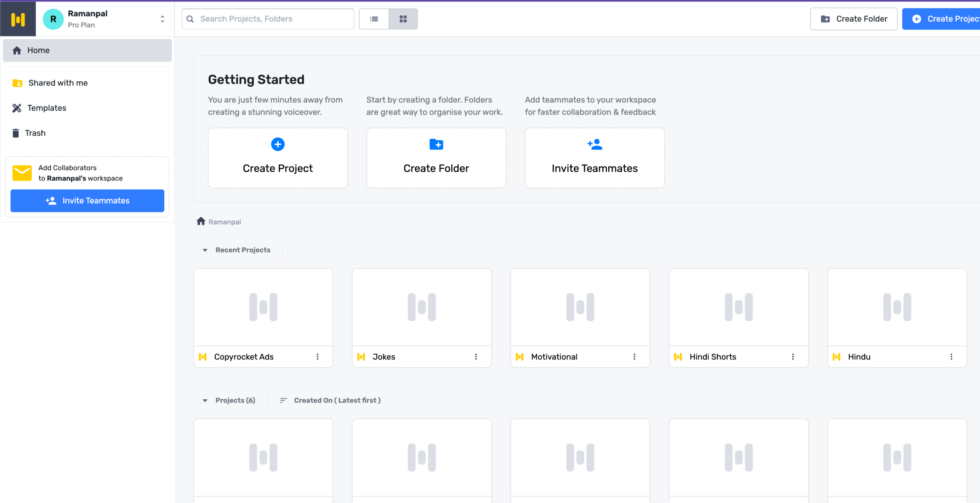
Task: Open the Ramanpal workspace switcher
Action: coord(162,19)
